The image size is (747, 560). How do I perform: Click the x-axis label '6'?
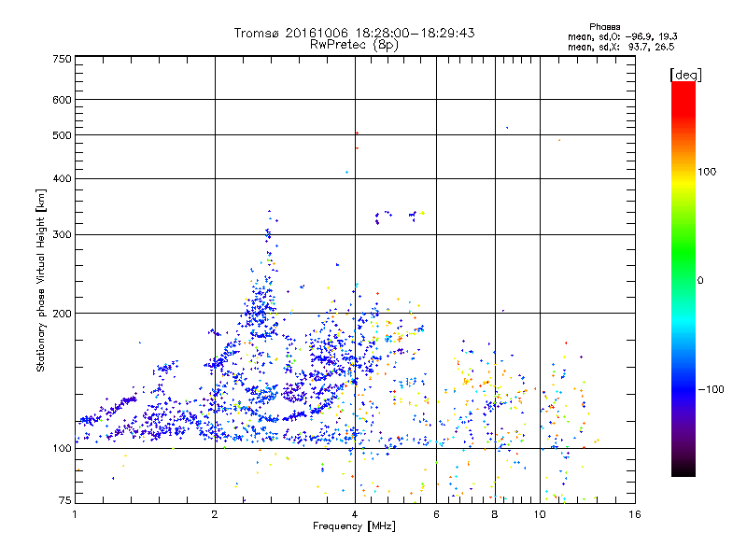point(436,514)
